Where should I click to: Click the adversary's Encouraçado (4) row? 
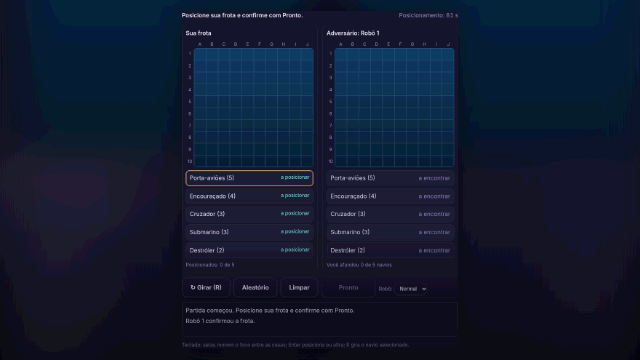(390, 196)
